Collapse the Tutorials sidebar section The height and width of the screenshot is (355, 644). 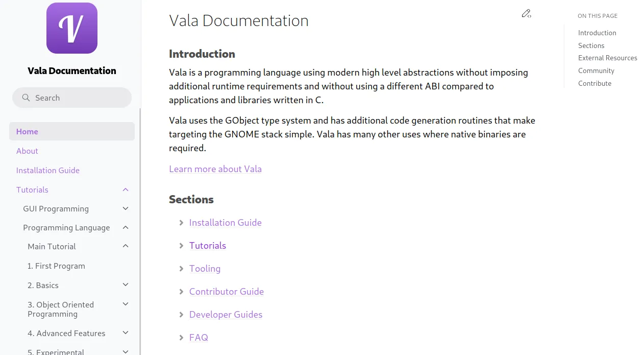pyautogui.click(x=126, y=190)
